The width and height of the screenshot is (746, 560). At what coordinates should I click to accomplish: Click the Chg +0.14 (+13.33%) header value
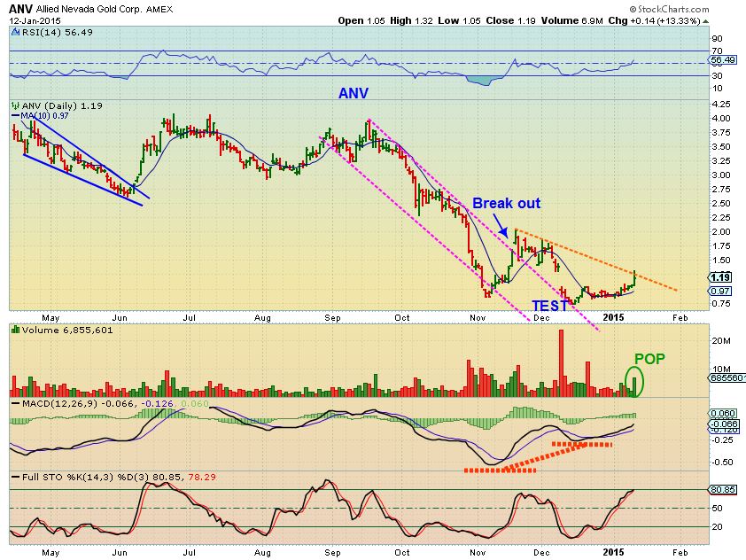(x=654, y=21)
